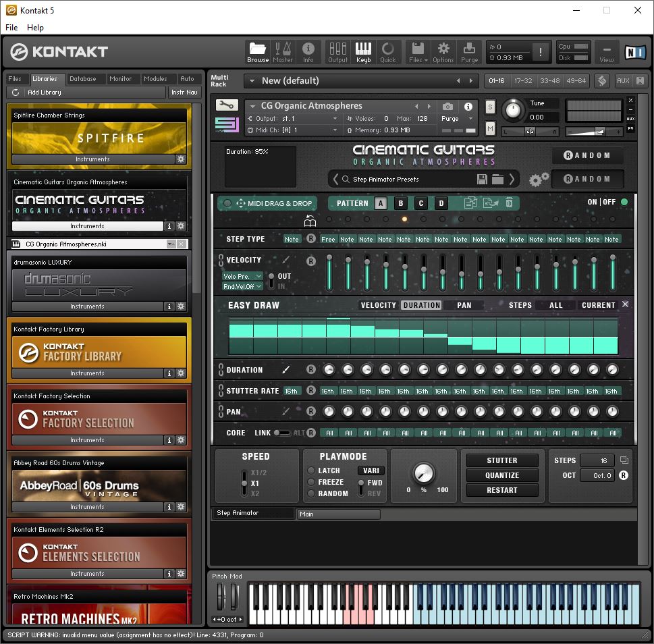
Task: Switch to the Monitor tab
Action: tap(120, 79)
